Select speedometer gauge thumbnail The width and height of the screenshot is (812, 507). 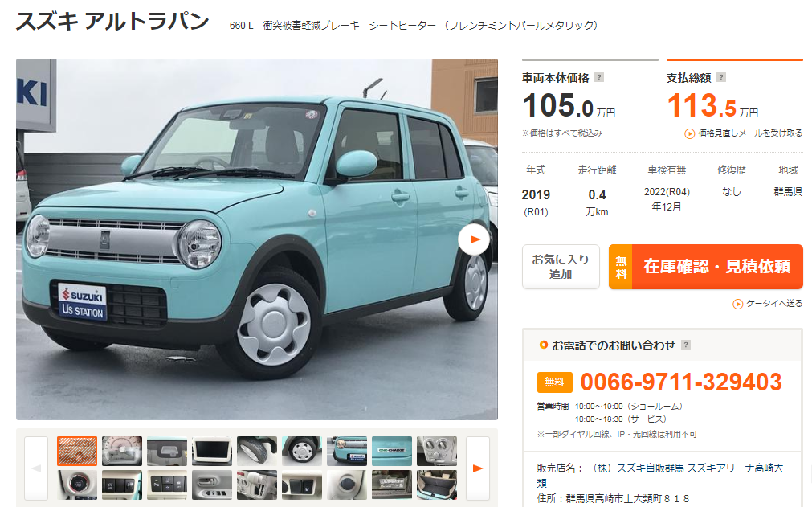pos(122,451)
